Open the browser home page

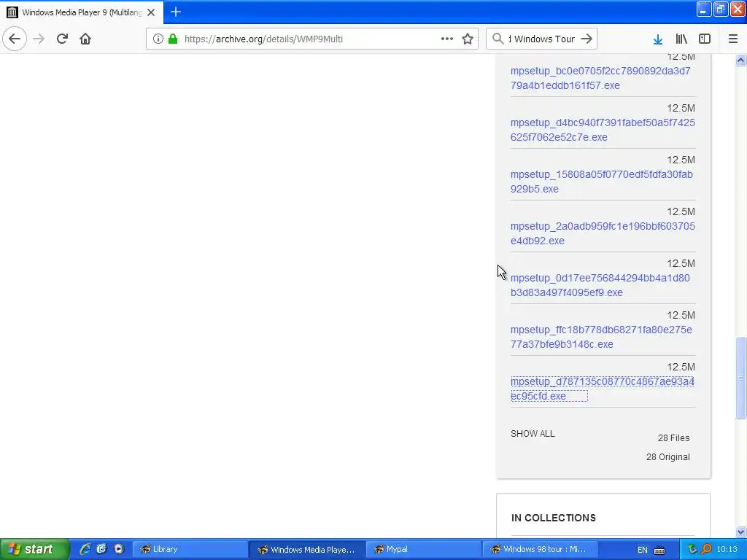(x=85, y=39)
